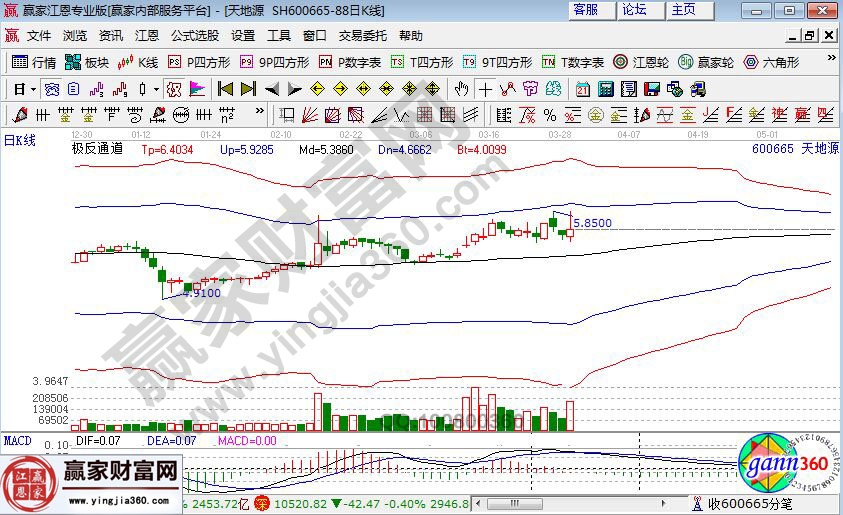
Task: Click the 主页 button
Action: point(684,10)
